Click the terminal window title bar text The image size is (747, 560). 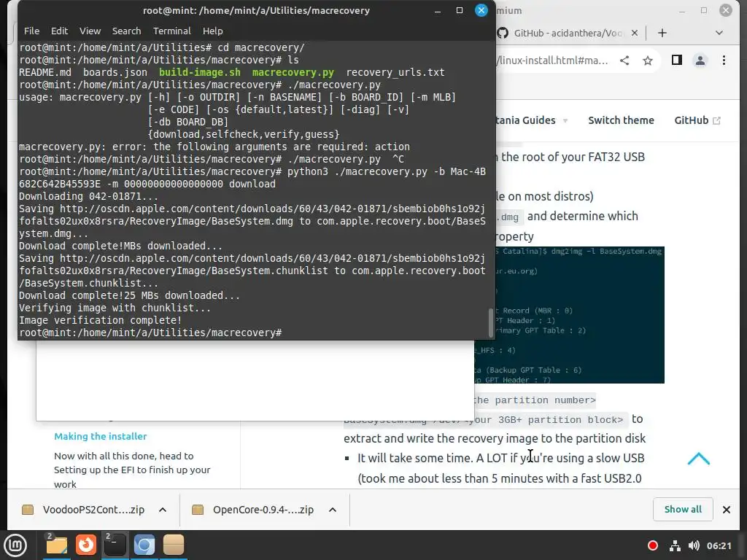(256, 10)
